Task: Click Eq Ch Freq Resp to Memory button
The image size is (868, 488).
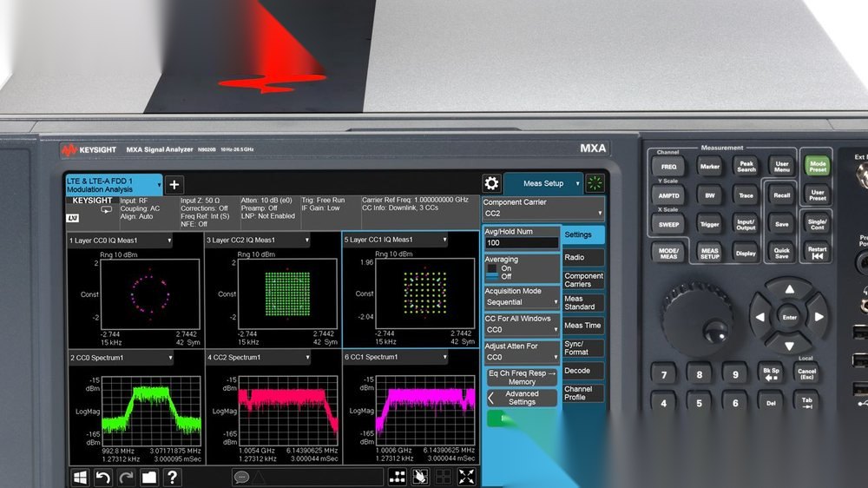Action: coord(522,377)
